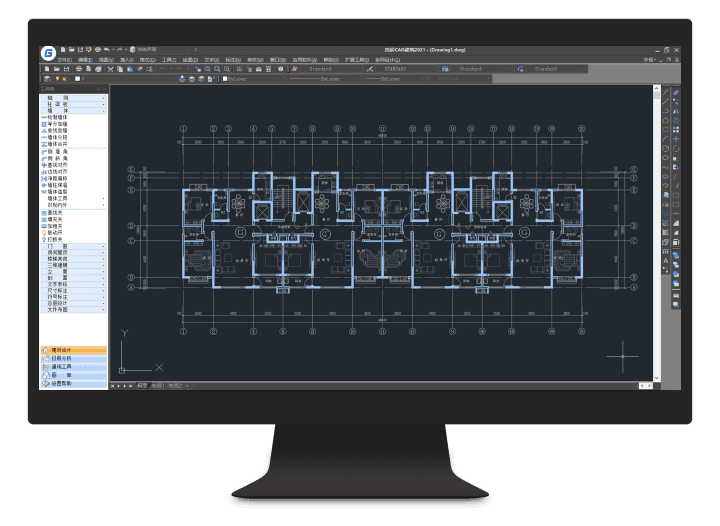Select the 设置帮助 panel button
This screenshot has height=526, width=720.
pyautogui.click(x=73, y=384)
